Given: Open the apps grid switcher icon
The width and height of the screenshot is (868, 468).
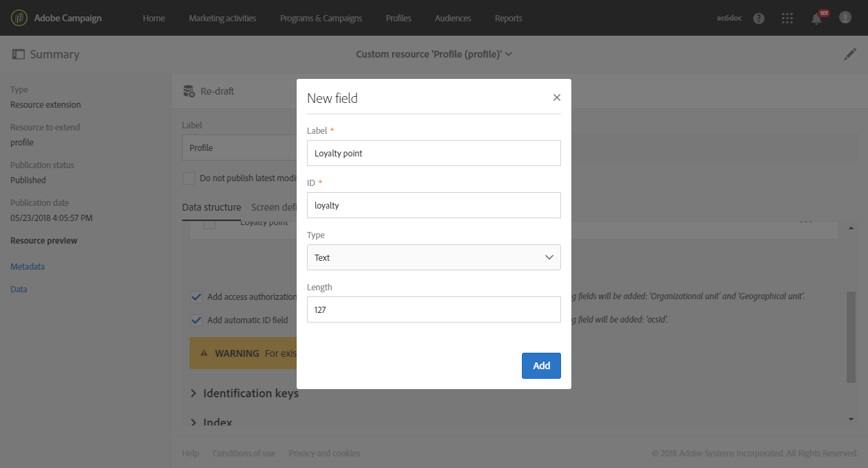Looking at the screenshot, I should pos(788,19).
